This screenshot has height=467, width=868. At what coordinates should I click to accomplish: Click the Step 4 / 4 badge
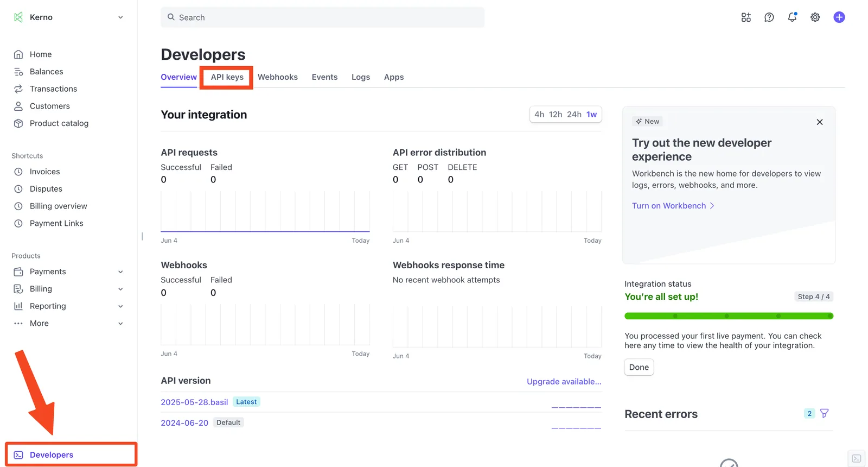814,296
